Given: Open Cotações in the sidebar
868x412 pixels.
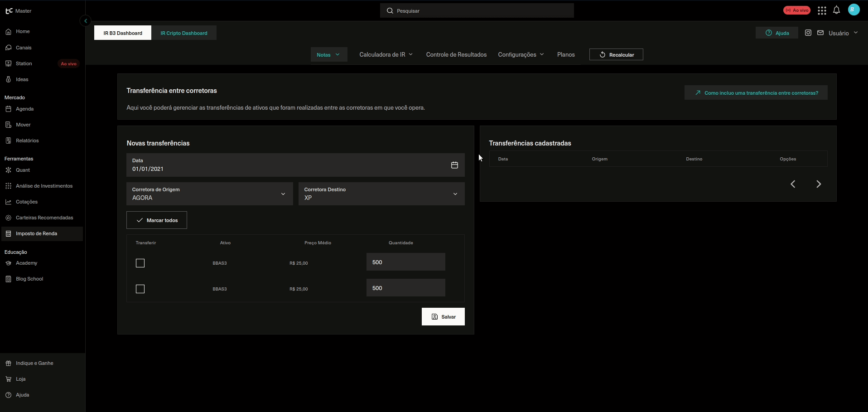Looking at the screenshot, I should [x=26, y=202].
